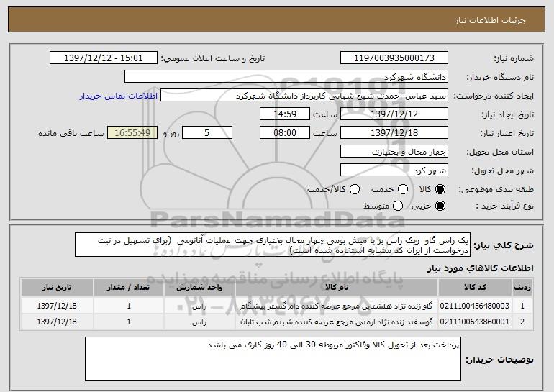This screenshot has height=392, width=554.
Task: Click the delivery city field شهر کرد
Action: tap(394, 170)
